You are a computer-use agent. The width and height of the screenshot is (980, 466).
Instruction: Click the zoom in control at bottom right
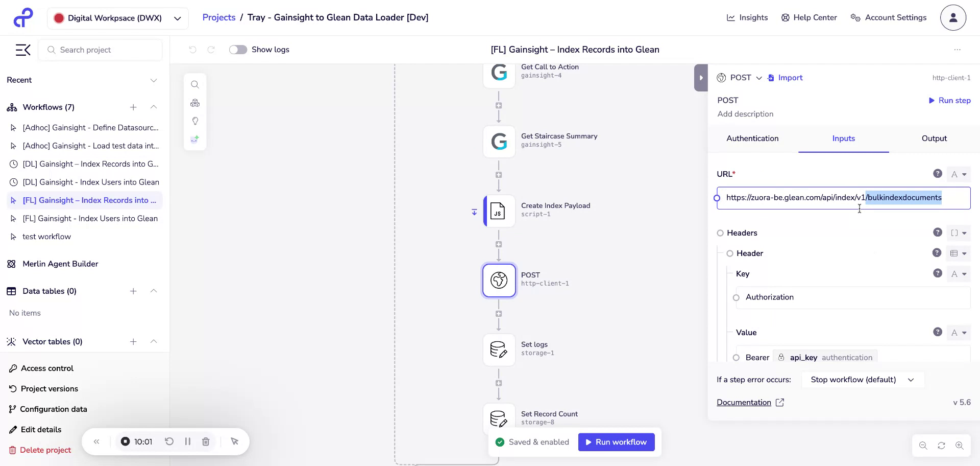point(961,446)
